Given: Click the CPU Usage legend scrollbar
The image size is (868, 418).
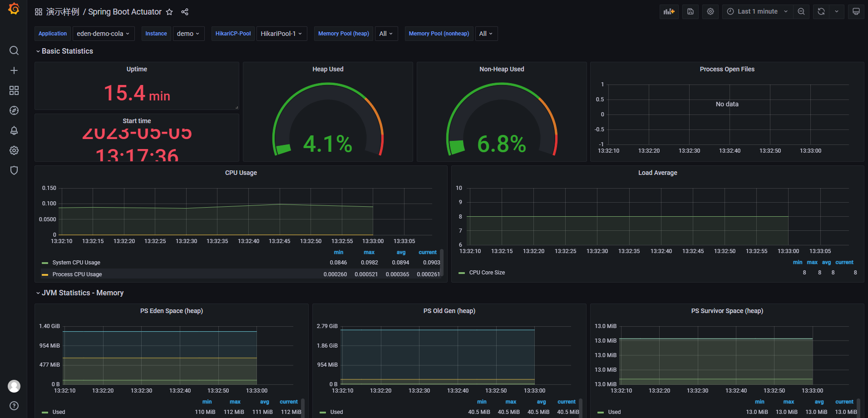Looking at the screenshot, I should [442, 262].
